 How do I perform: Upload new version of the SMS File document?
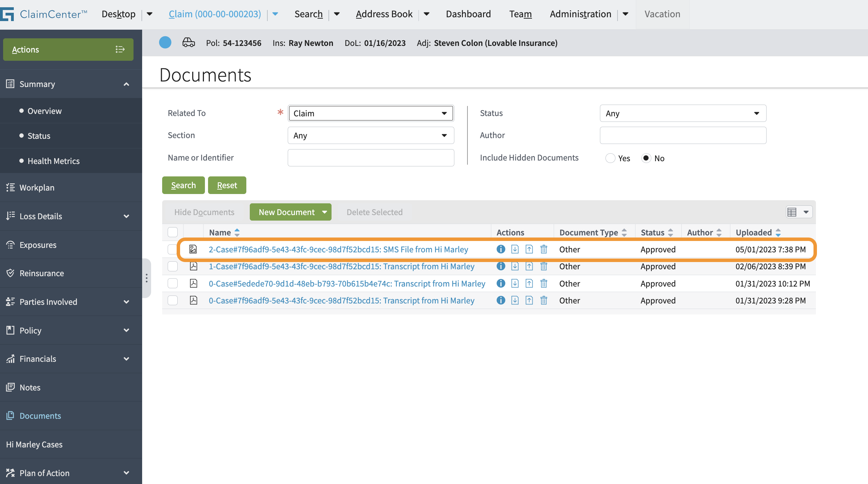tap(529, 249)
